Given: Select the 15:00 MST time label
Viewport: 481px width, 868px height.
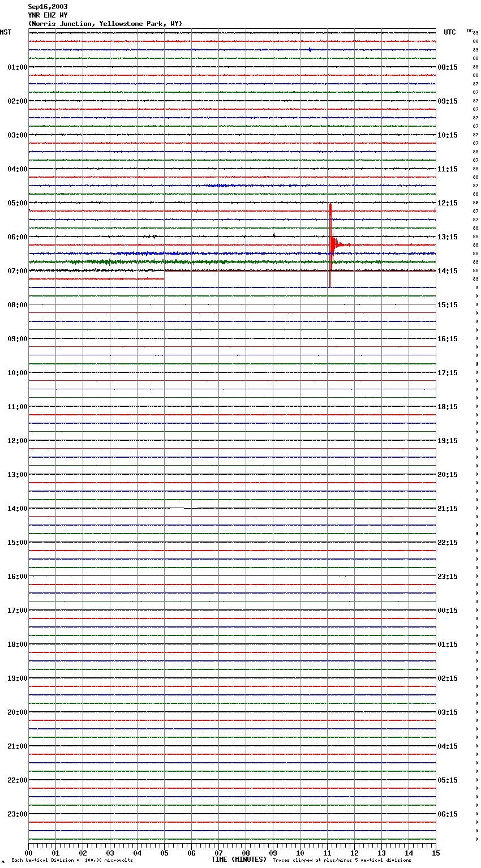Looking at the screenshot, I should pyautogui.click(x=18, y=543).
